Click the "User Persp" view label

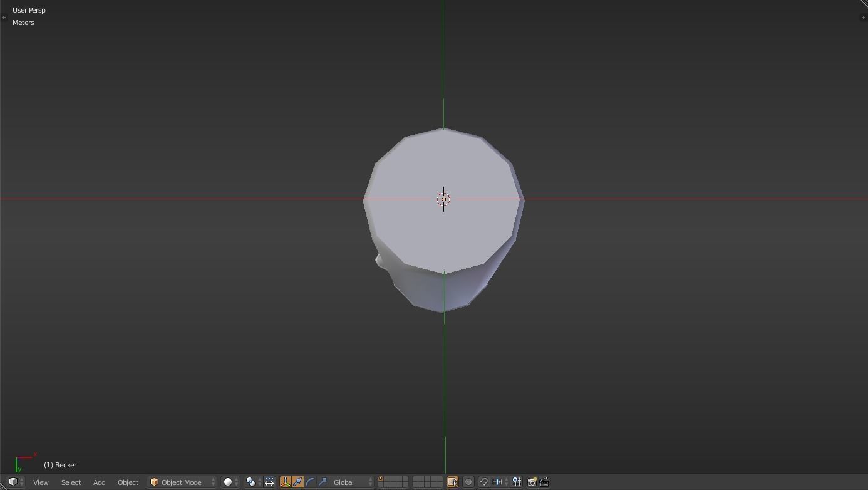tap(29, 10)
